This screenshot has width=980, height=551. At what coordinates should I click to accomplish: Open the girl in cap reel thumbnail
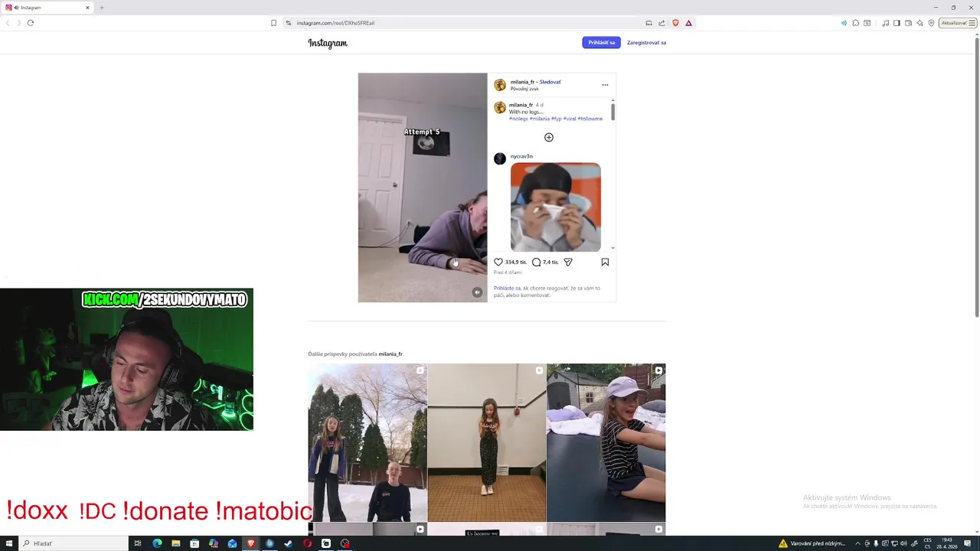[x=606, y=442]
